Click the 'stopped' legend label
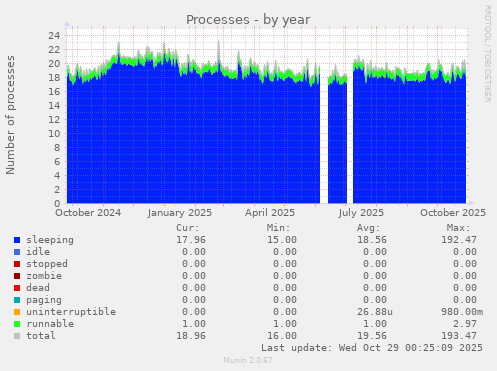497x371 pixels. click(47, 264)
